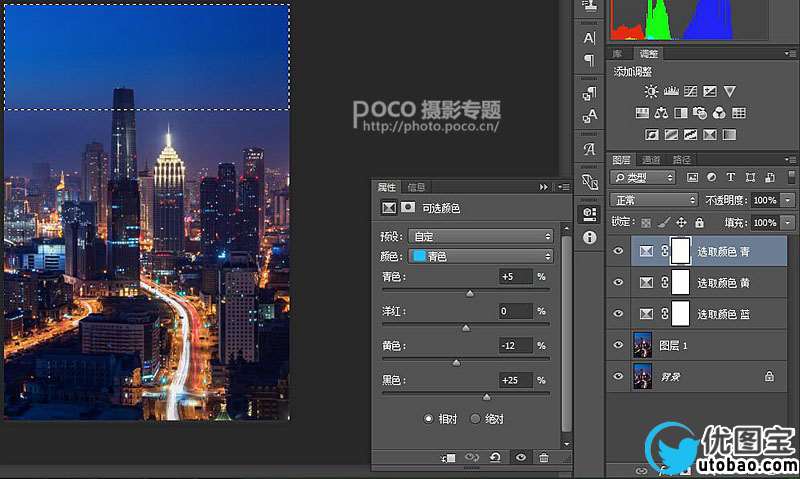Add a Curves adjustment

click(x=690, y=91)
